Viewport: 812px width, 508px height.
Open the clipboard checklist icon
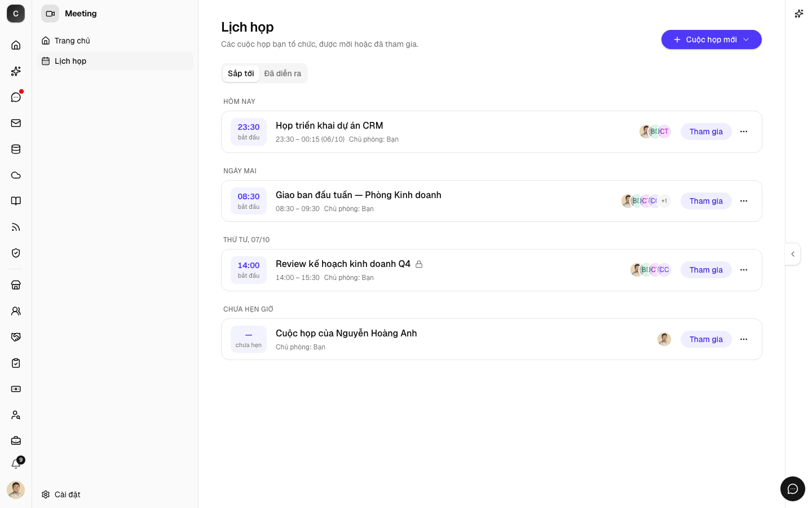point(16,363)
